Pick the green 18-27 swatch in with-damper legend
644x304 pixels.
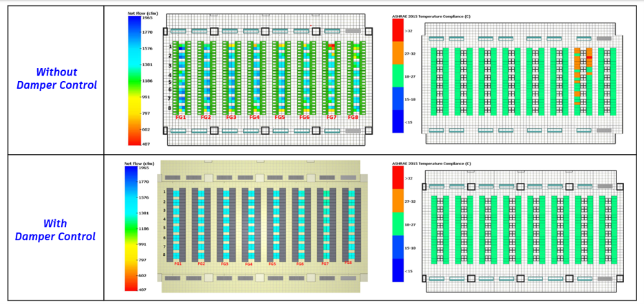(x=398, y=224)
